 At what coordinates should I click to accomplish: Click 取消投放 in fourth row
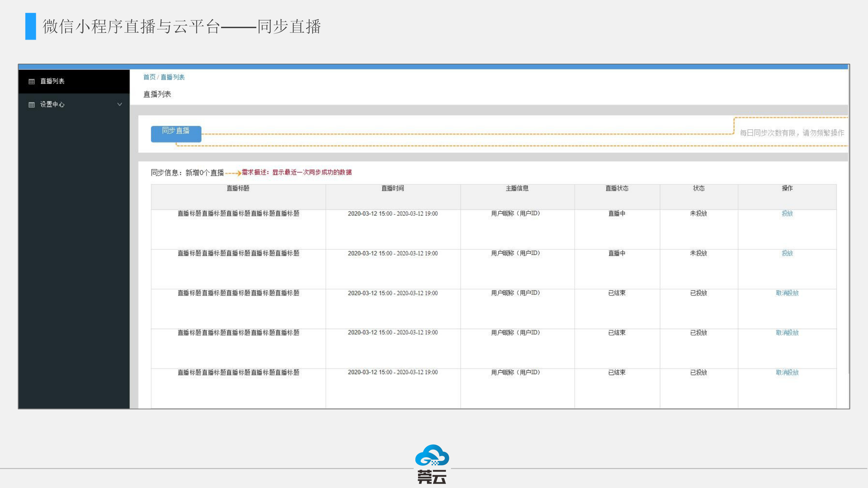point(787,332)
